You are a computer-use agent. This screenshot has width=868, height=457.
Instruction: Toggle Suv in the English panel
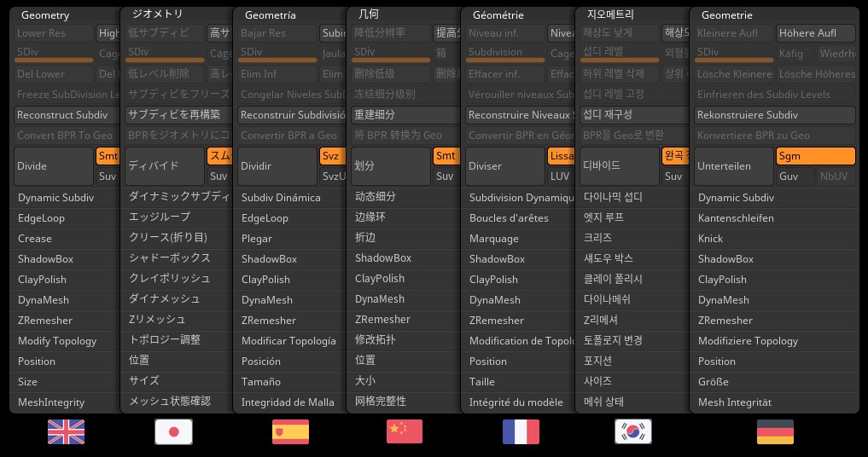[108, 176]
